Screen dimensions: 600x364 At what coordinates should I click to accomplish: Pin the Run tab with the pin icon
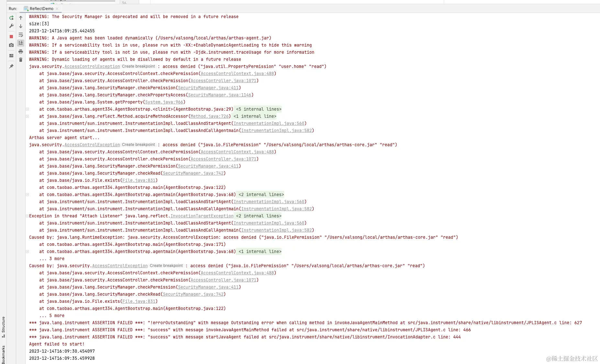pos(11,66)
